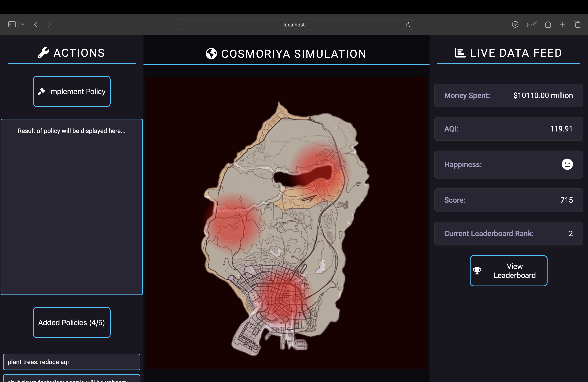Screen dimensions: 588x382
Task: Reload the localhost page
Action: click(408, 25)
